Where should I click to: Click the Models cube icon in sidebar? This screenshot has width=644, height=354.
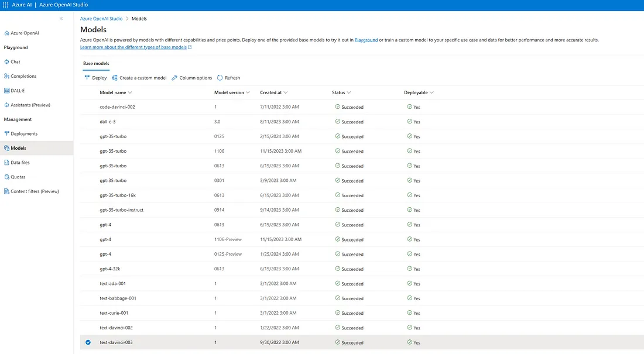tap(6, 148)
